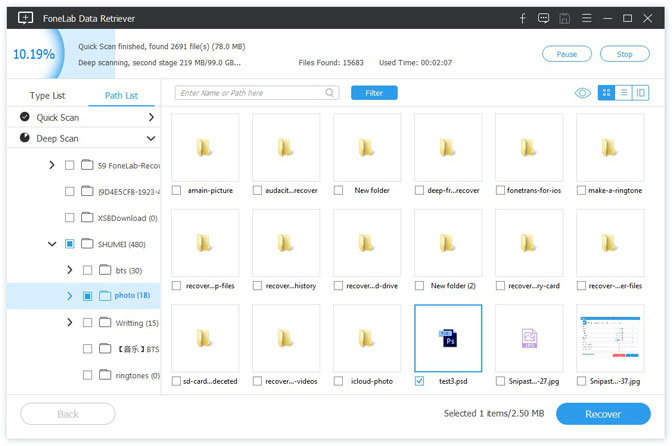Uncheck the test3.psd checkbox
Screen dimensions: 672x446
coord(419,381)
